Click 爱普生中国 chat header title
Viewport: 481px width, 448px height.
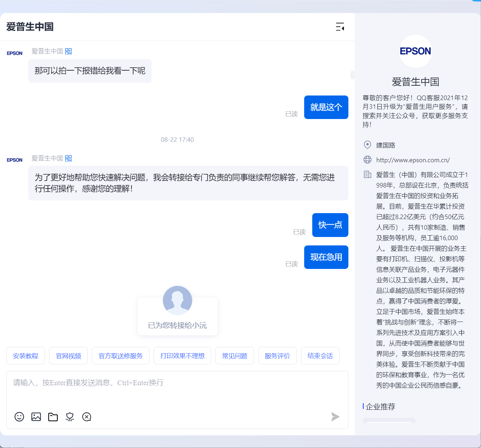click(x=30, y=27)
